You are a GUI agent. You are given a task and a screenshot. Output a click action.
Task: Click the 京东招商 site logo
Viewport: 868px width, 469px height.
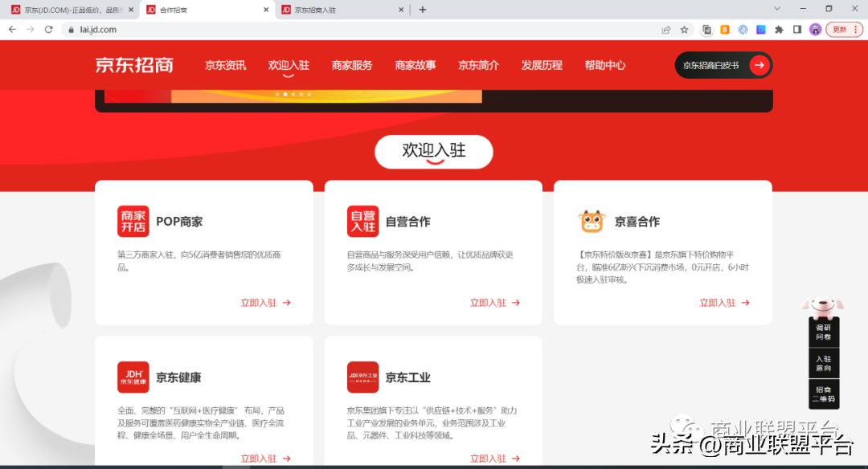(x=133, y=65)
